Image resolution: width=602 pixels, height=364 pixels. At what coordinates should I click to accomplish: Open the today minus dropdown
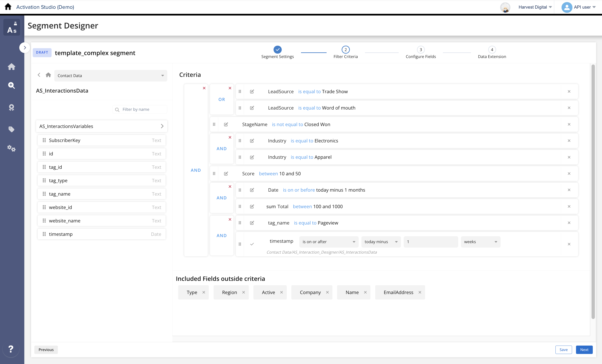[380, 242]
